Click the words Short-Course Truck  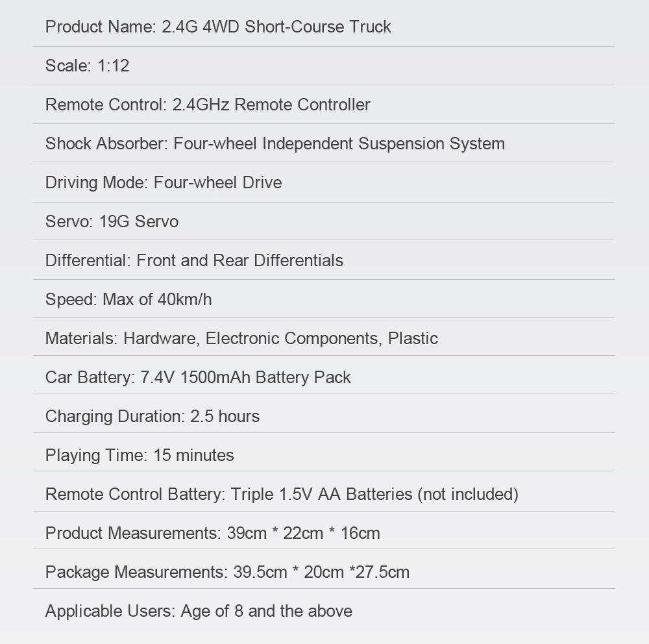coord(318,27)
